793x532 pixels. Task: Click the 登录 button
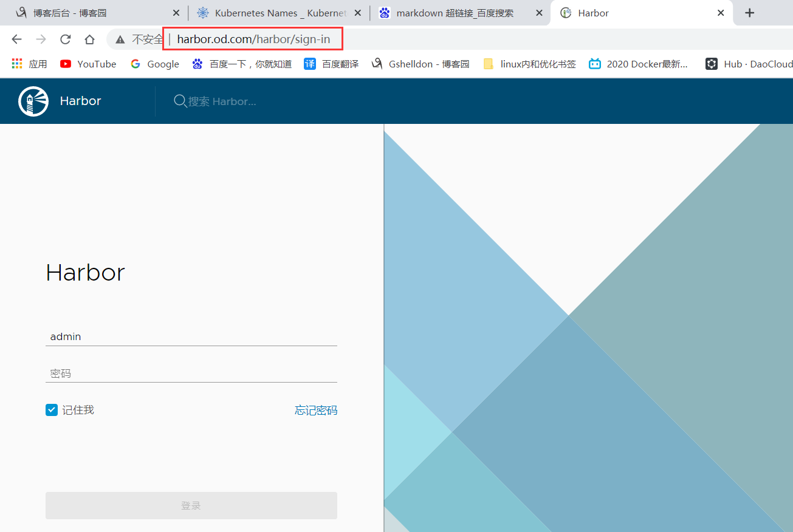point(191,505)
